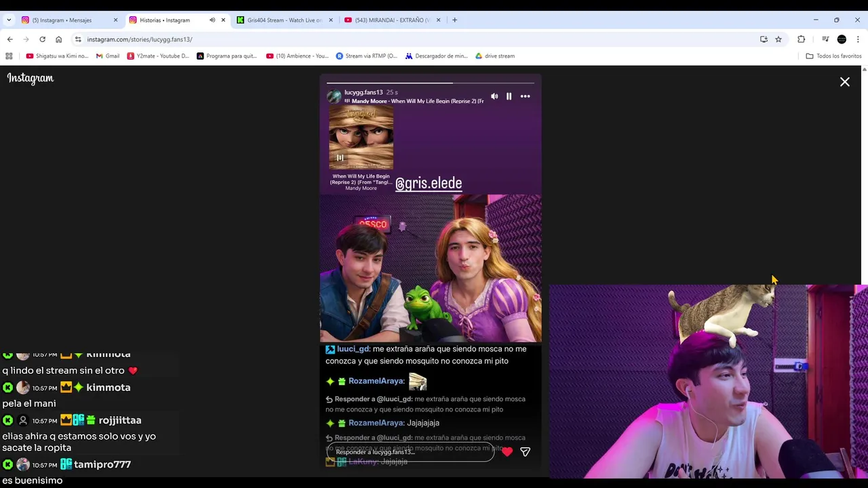868x488 pixels.
Task: Mute the story sound with speaker icon
Action: point(494,96)
